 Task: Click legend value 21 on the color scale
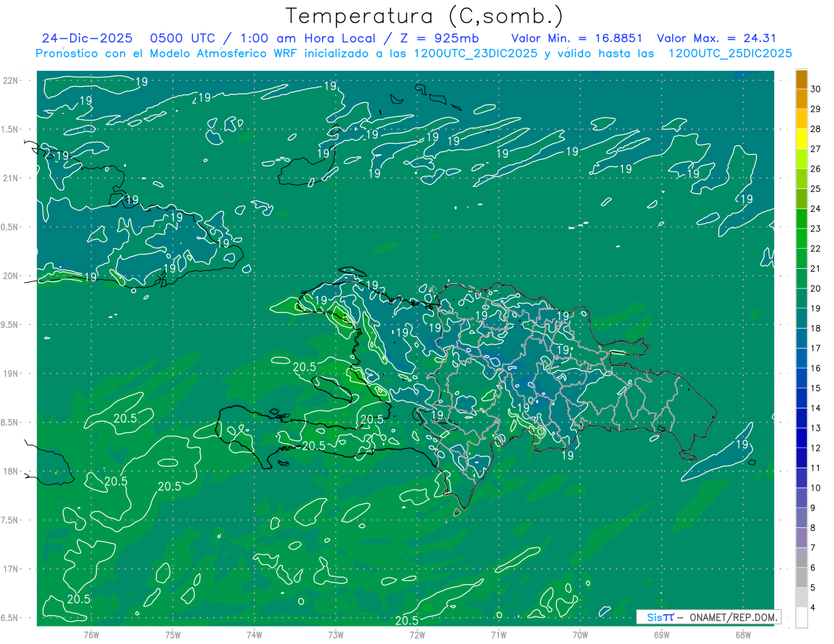click(x=816, y=268)
